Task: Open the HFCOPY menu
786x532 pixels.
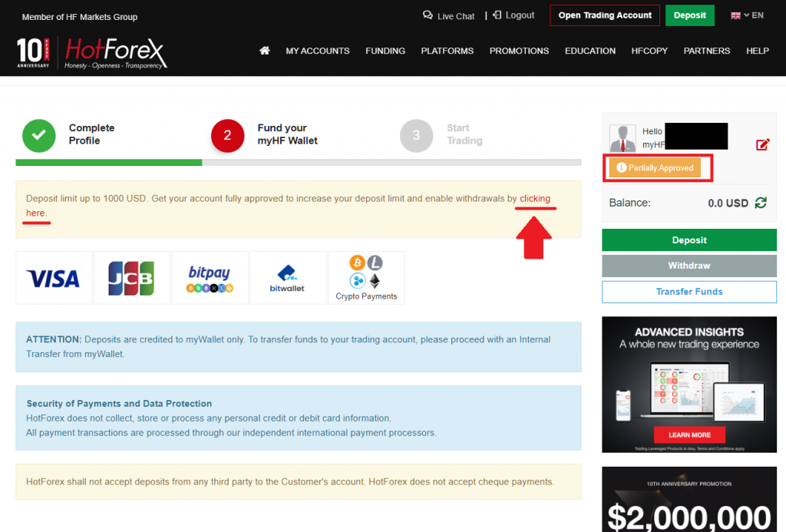Action: click(x=649, y=51)
